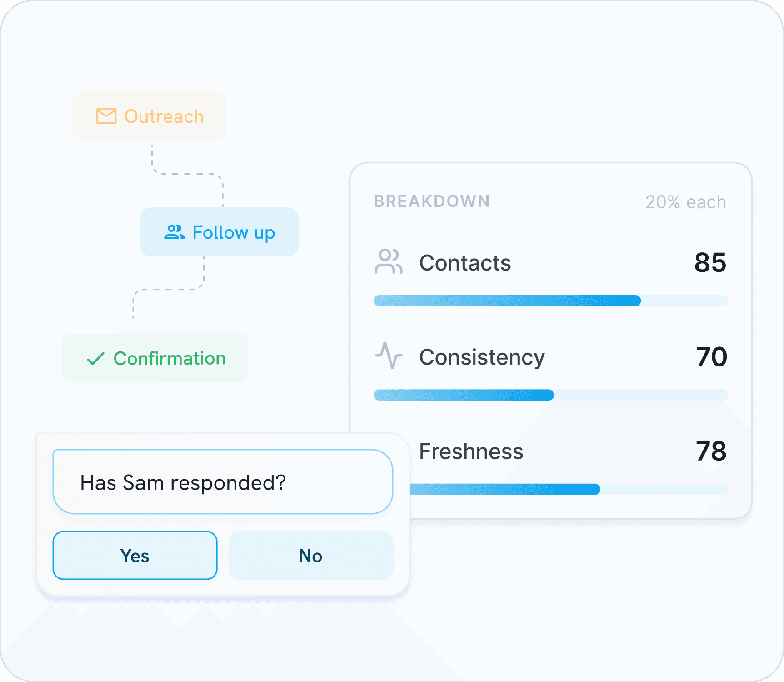Answer Yes to Sam responded
Viewport: 784px width, 682px height.
(135, 555)
